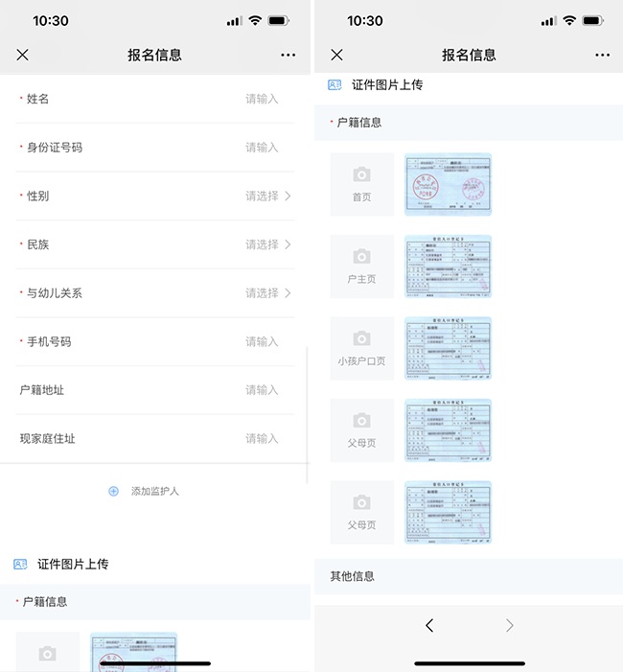Go back with the left arrow at the bottom
Viewport: 623px width, 672px height.
(429, 625)
